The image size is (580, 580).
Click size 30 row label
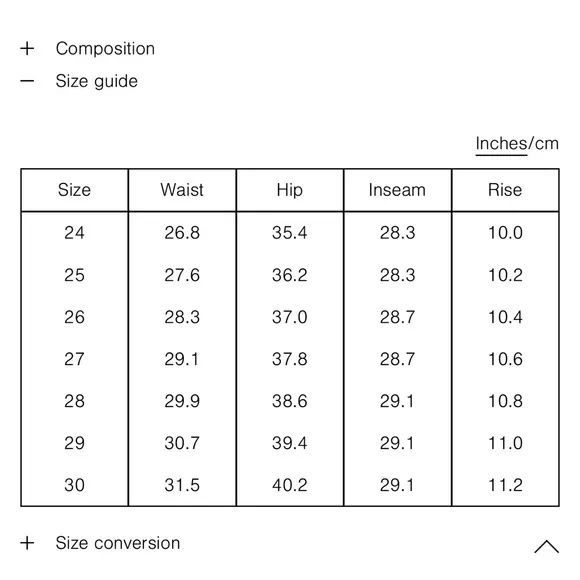pos(74,485)
